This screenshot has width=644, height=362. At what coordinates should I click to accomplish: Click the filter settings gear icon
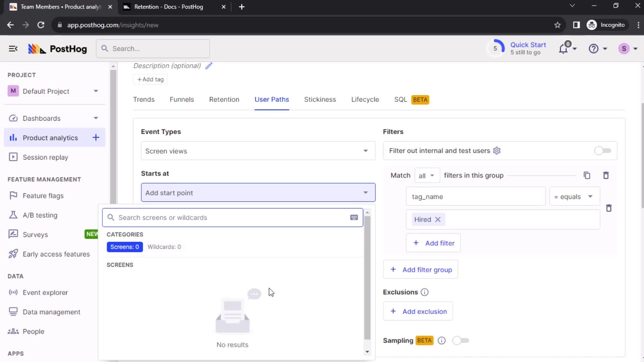coord(497,150)
